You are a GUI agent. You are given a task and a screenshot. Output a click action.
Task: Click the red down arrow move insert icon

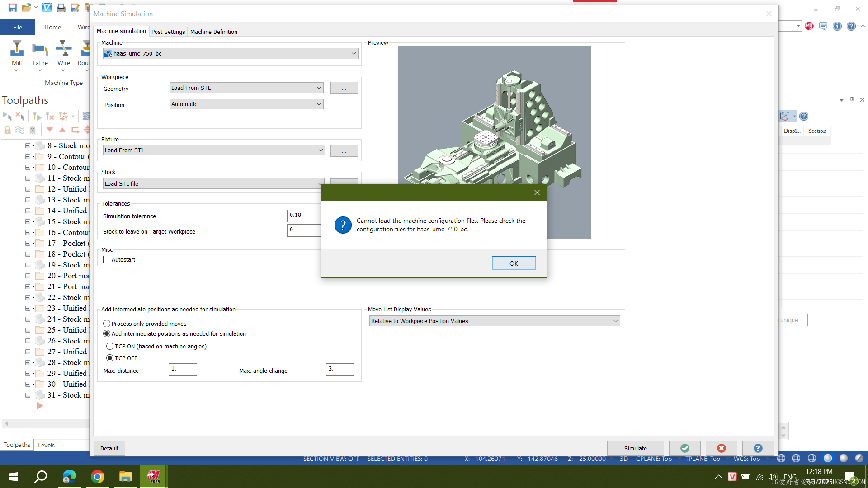tap(50, 130)
